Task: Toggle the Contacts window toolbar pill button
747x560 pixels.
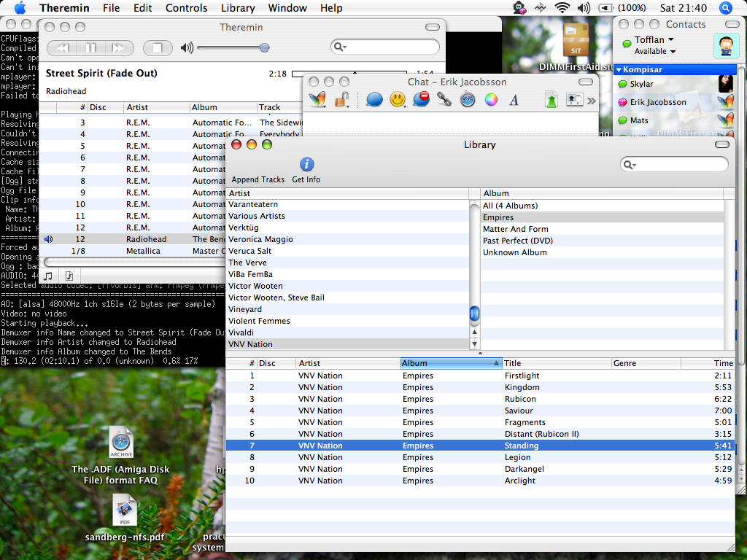Action: tap(732, 24)
